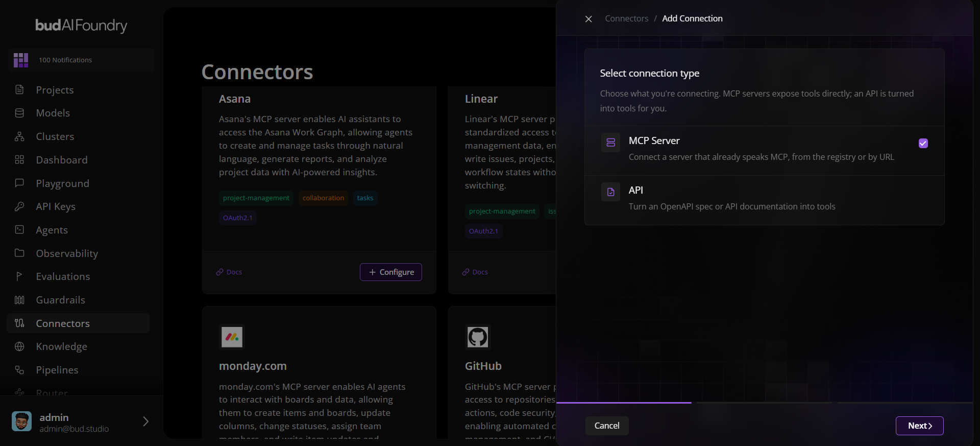The image size is (980, 446).
Task: Click the Asana Docs link icon
Action: 220,272
